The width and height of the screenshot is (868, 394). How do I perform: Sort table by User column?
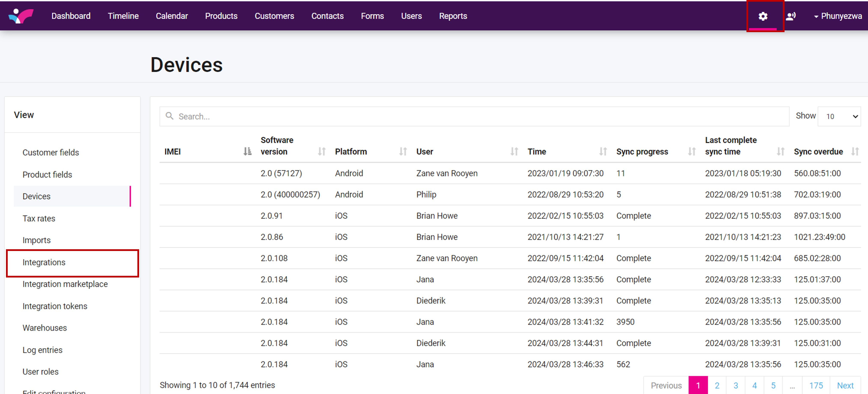pos(514,151)
